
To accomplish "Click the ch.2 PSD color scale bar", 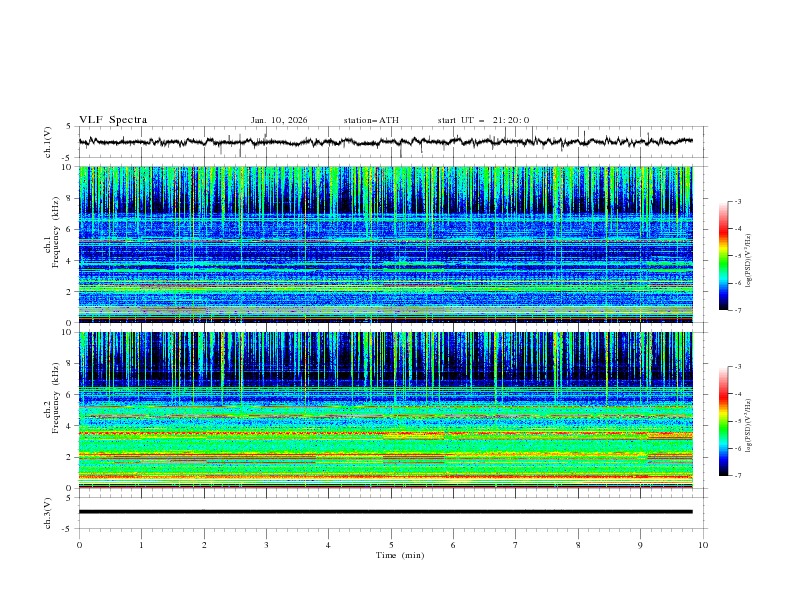I will pyautogui.click(x=724, y=421).
